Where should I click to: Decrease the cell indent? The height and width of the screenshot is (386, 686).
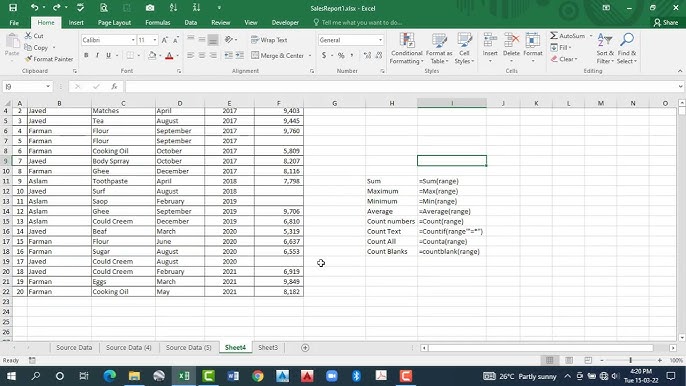pyautogui.click(x=228, y=56)
